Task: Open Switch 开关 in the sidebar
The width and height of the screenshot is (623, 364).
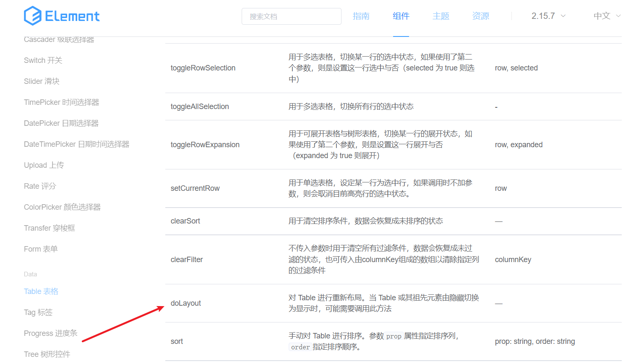Action: pyautogui.click(x=43, y=60)
